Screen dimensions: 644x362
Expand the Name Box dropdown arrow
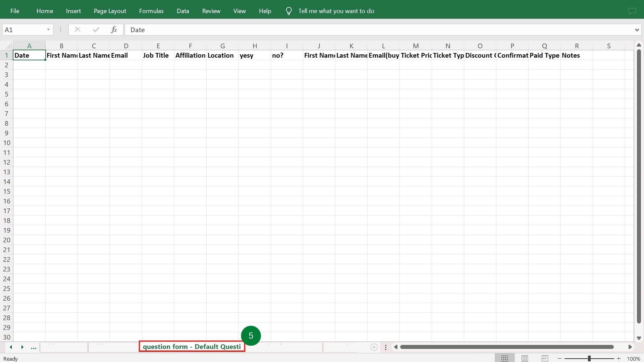pos(48,30)
